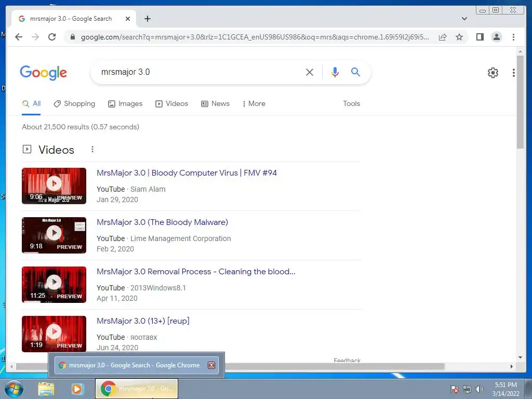The image size is (532, 399).
Task: Click the Siam Alam video channel text
Action: tap(148, 189)
